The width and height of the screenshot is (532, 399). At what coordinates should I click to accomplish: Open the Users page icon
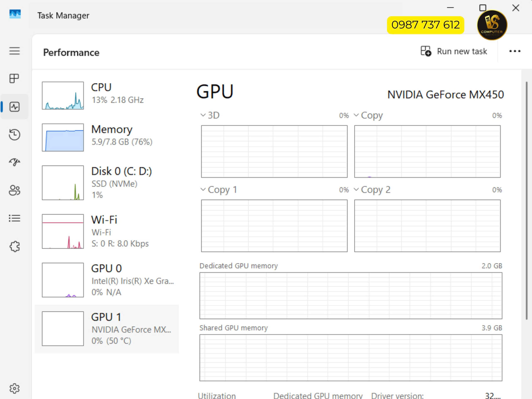(14, 190)
